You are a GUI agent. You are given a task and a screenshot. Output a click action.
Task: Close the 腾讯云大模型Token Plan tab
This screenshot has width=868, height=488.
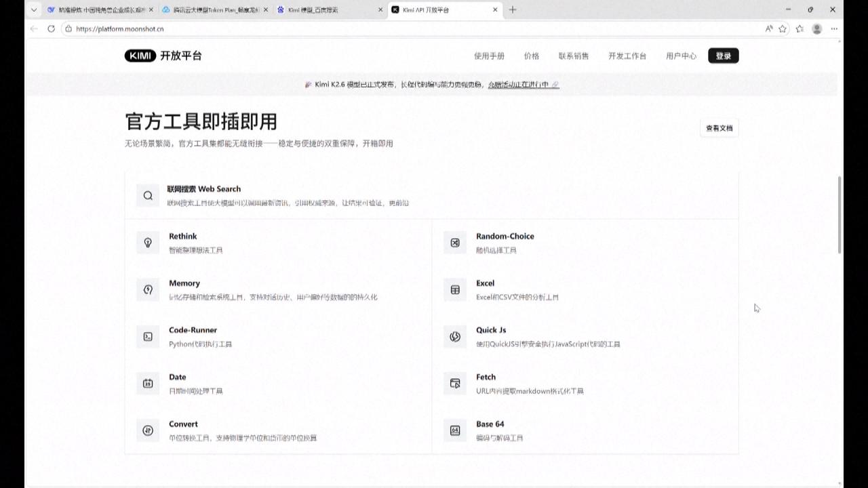(x=265, y=9)
